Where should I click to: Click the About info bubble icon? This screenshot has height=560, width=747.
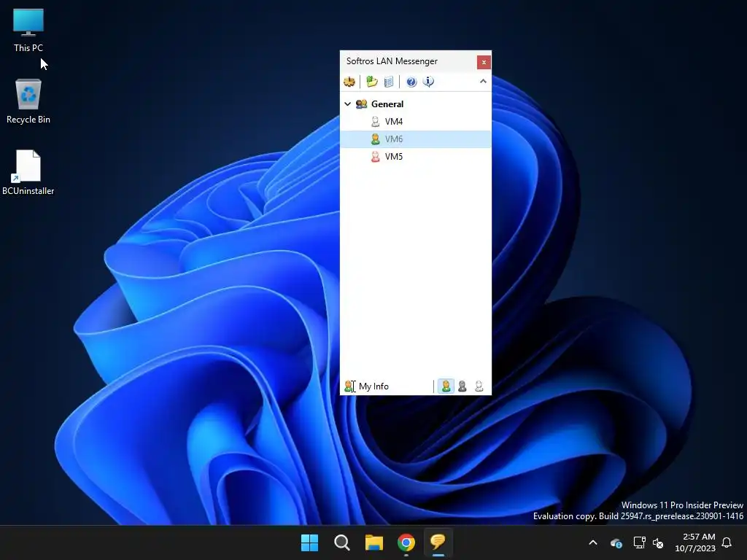pyautogui.click(x=428, y=82)
